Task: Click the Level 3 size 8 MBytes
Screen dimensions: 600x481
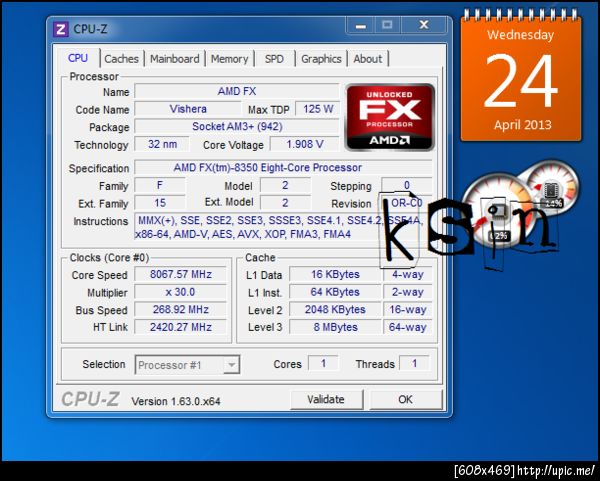Action: pos(335,327)
